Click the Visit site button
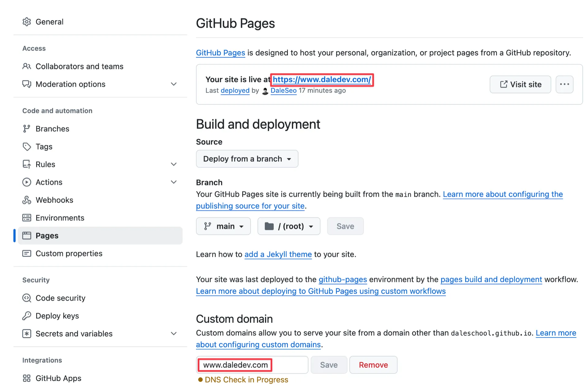 520,84
